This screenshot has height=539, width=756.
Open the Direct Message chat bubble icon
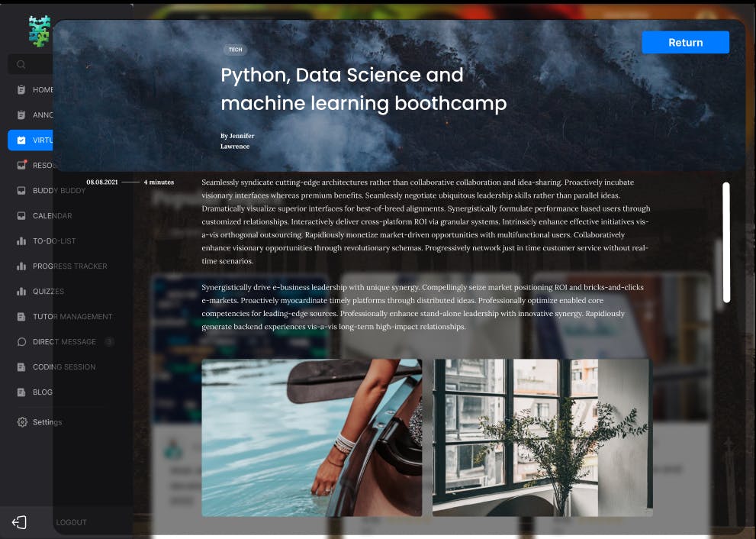pos(21,341)
